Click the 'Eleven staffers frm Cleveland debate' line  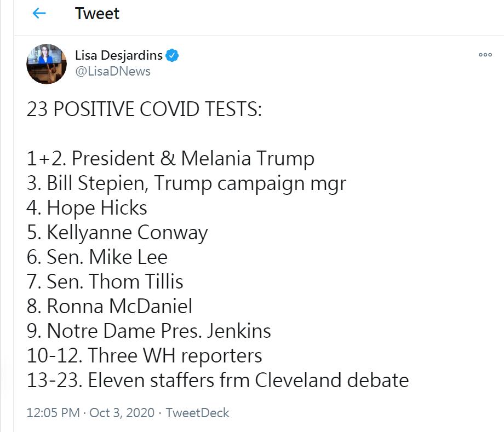coord(217,381)
